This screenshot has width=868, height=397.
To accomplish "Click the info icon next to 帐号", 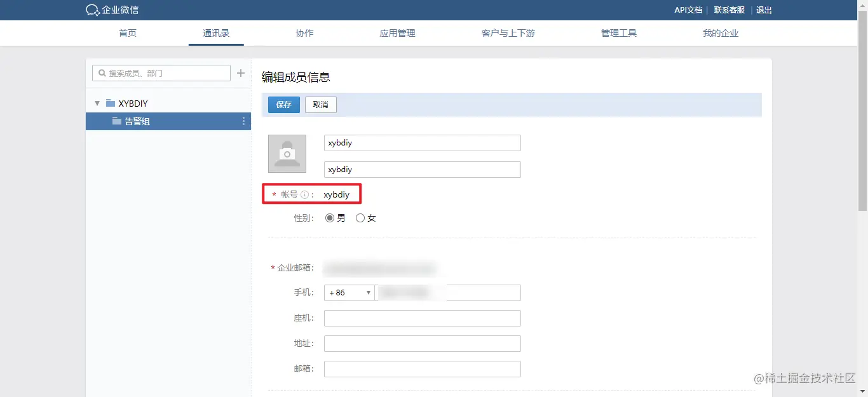I will pyautogui.click(x=304, y=194).
